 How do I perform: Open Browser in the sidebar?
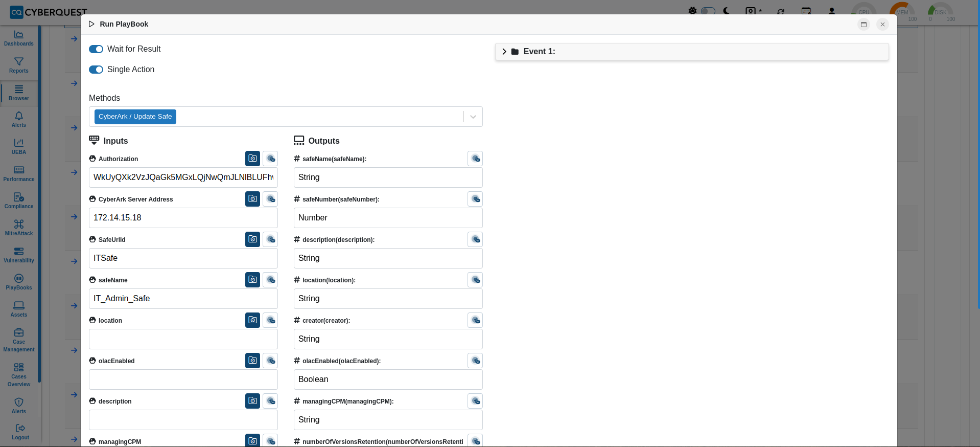19,93
